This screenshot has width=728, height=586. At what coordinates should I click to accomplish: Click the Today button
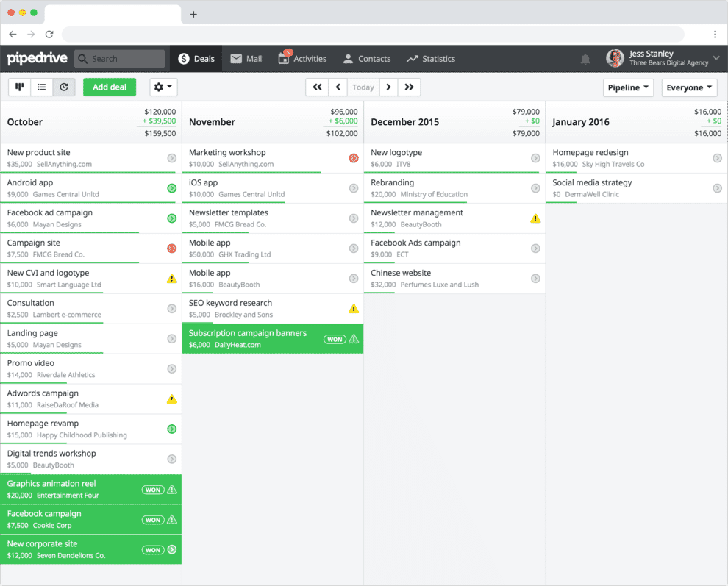pyautogui.click(x=363, y=87)
